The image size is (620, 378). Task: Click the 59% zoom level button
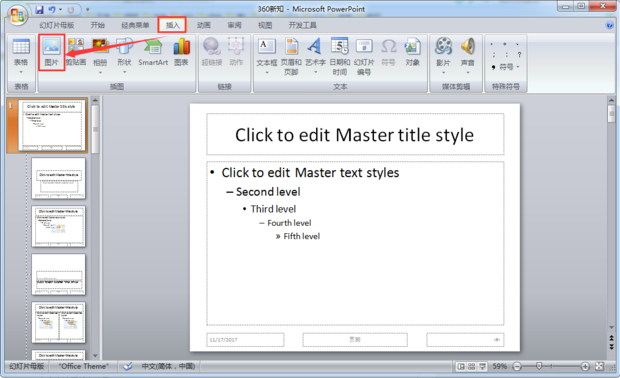click(x=499, y=367)
